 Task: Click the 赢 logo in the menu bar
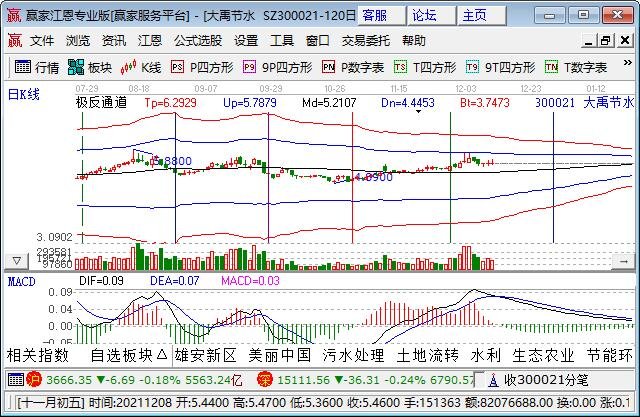[15, 40]
